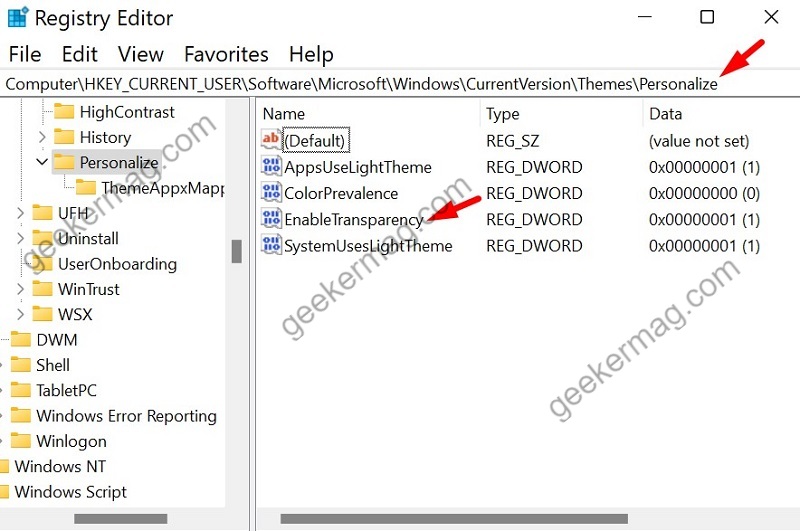Screen dimensions: 800x531
Task: Click ColorPrevalence data 0x00000000 (0)
Action: [704, 193]
